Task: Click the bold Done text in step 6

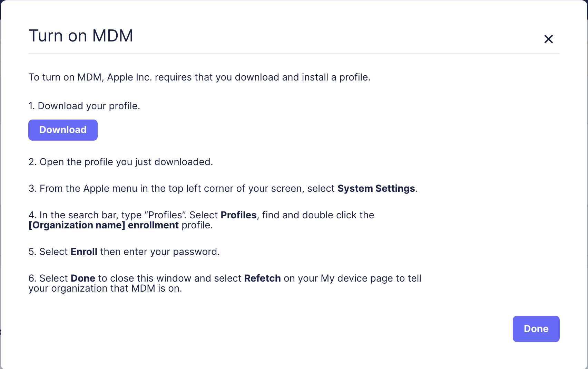Action: pyautogui.click(x=83, y=278)
